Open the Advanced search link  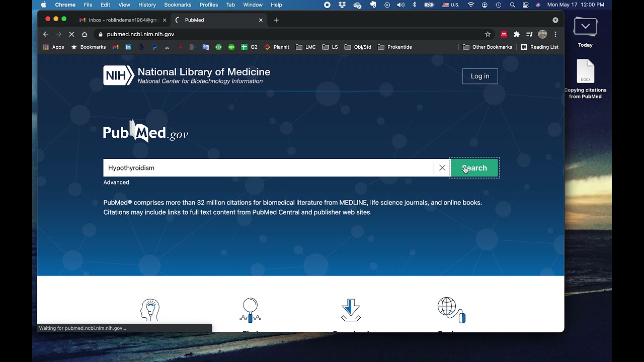point(116,183)
